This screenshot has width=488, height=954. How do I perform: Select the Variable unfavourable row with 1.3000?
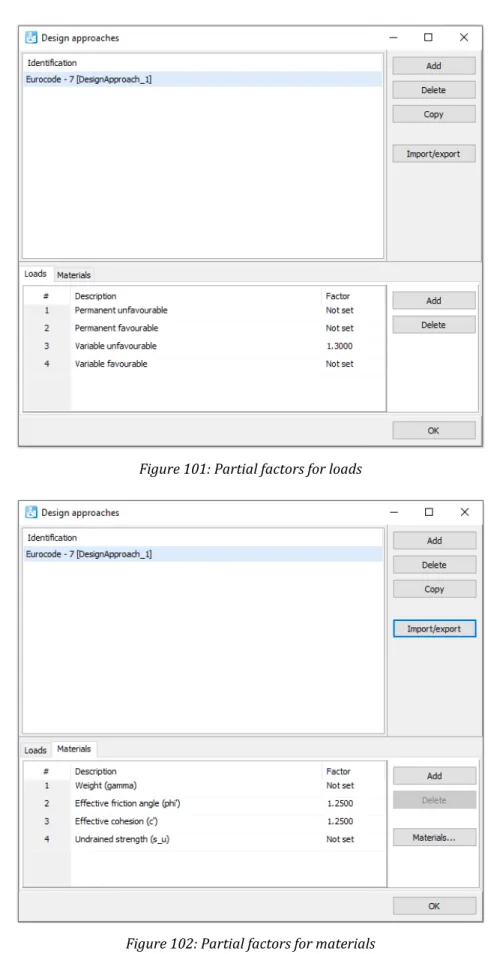[204, 346]
